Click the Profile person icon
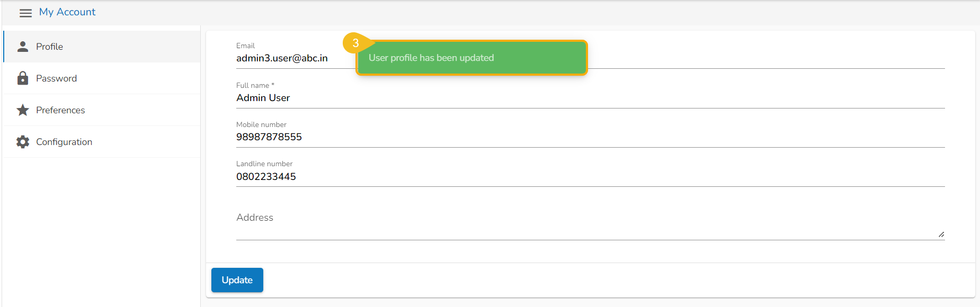The width and height of the screenshot is (980, 307). 23,47
